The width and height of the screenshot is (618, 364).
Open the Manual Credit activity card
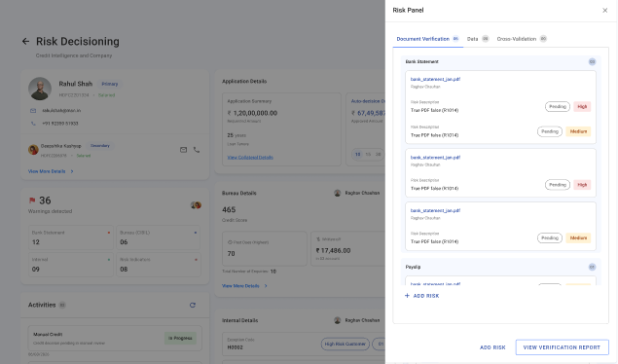coord(115,338)
